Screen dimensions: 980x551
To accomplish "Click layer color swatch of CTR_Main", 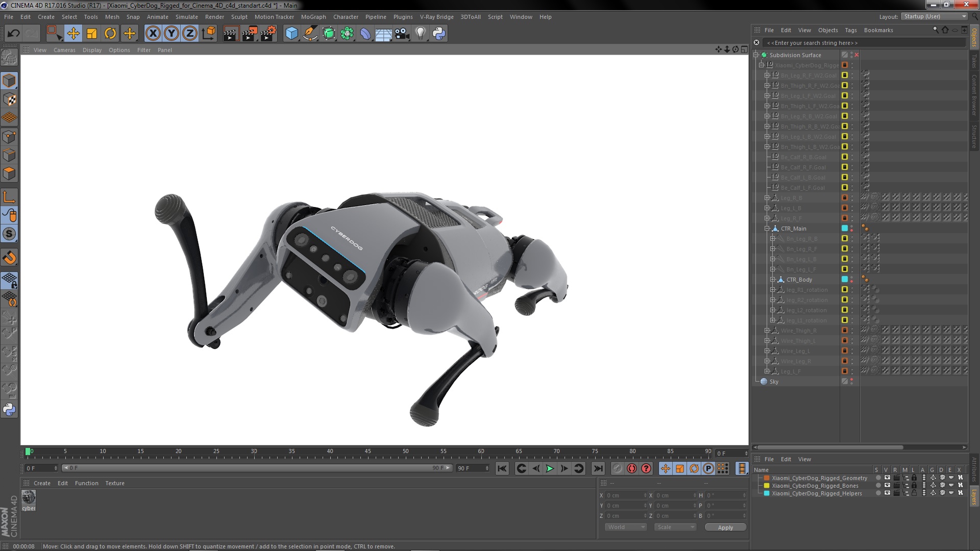I will pos(844,229).
